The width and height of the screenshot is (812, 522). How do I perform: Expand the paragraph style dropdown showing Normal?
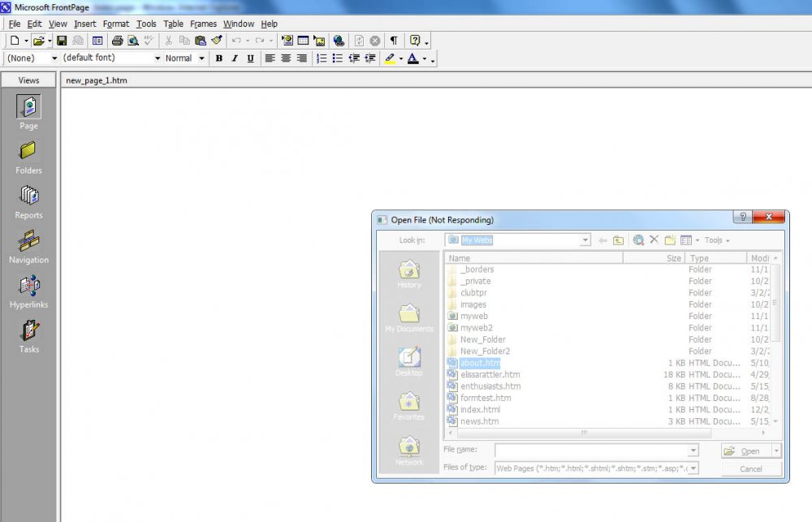coord(201,58)
